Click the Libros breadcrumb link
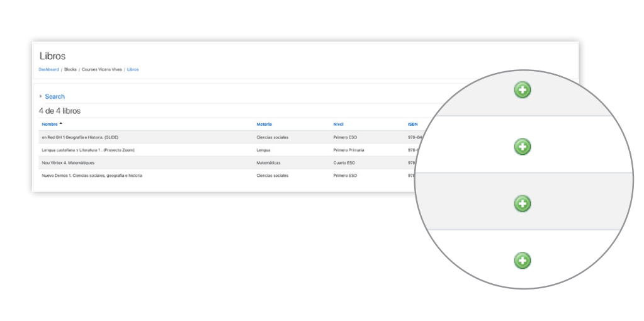Image resolution: width=644 pixels, height=321 pixels. coord(133,69)
